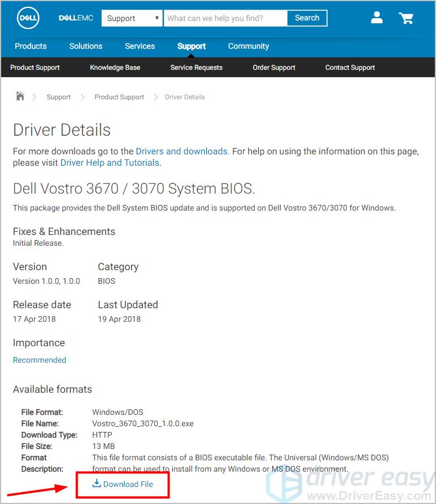Screen dimensions: 436x504
Task: Click the 13 MB file size value
Action: pos(103,446)
